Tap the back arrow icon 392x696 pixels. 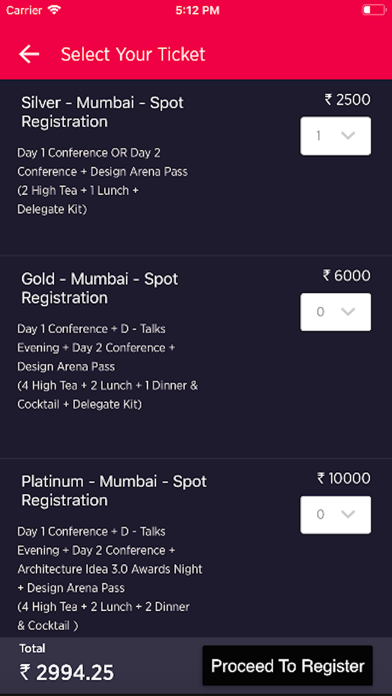tap(29, 54)
